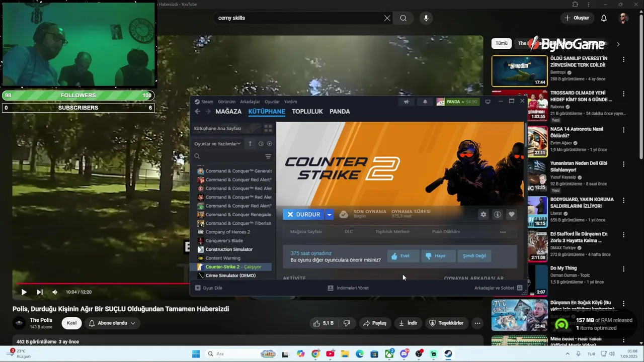Open Steam library advanced filter icon
Screen dimensions: 644x362
(268, 156)
